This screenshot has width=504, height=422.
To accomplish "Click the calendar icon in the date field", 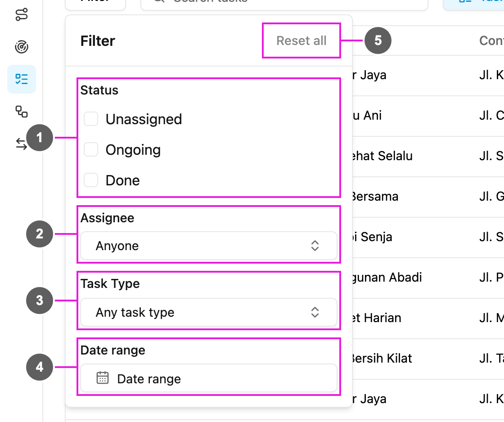I will coord(103,378).
